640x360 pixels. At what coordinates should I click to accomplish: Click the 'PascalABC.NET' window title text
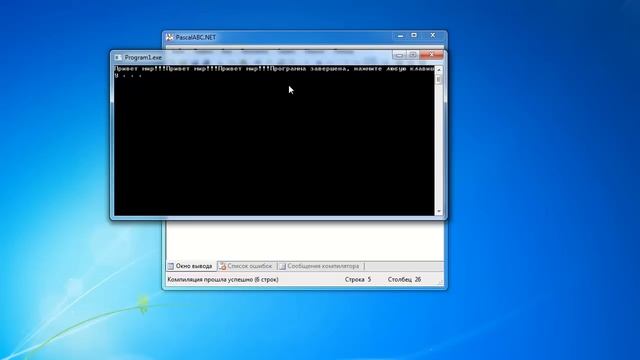click(x=196, y=37)
